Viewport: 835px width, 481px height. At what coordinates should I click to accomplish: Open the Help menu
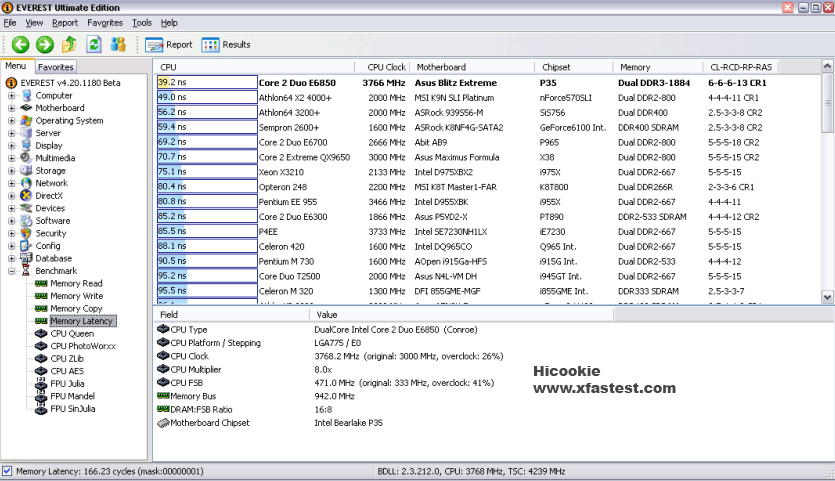(169, 23)
